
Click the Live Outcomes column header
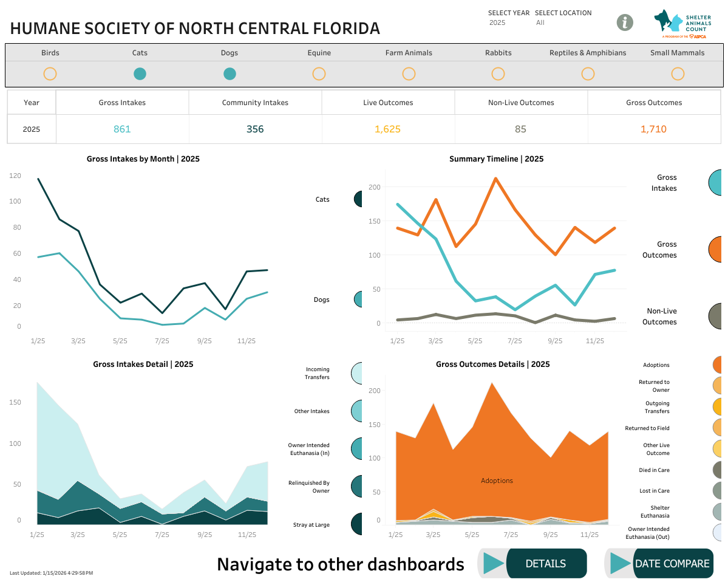pyautogui.click(x=387, y=103)
